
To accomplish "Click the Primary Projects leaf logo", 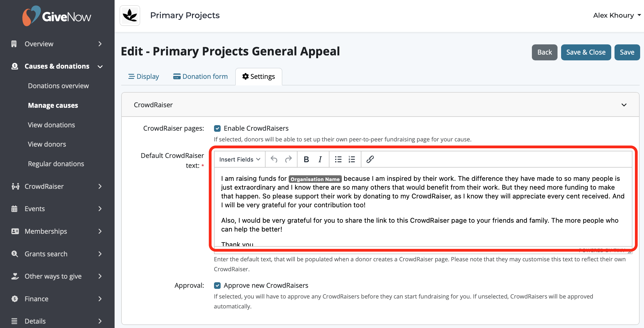I will tap(130, 15).
